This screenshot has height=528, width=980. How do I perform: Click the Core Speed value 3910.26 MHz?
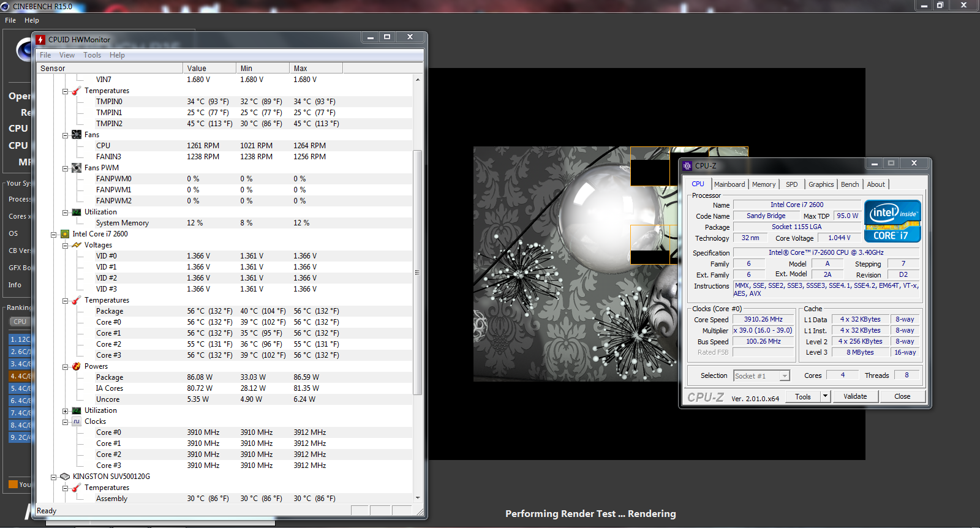(763, 319)
